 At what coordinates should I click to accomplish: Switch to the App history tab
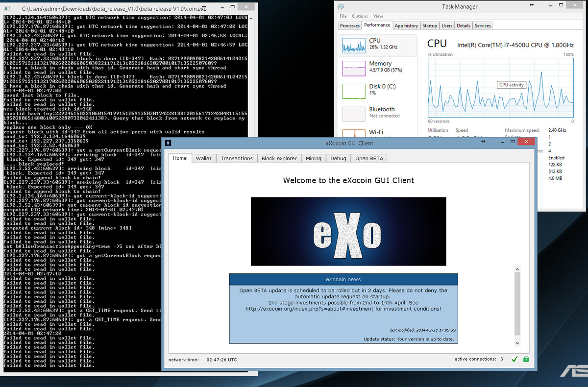point(406,26)
